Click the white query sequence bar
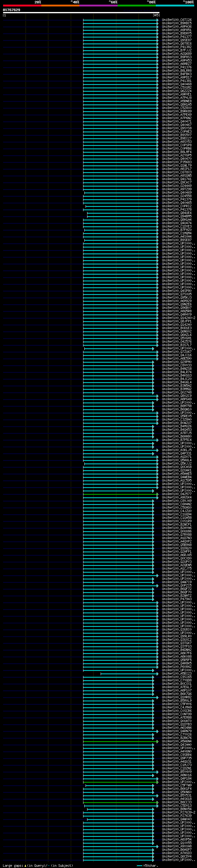This screenshot has height=868, width=197. coord(81,13)
